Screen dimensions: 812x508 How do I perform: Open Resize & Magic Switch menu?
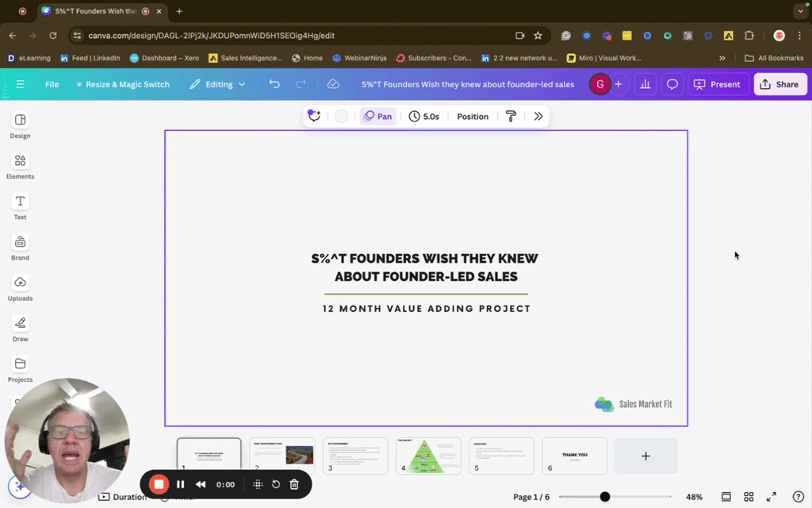(123, 84)
